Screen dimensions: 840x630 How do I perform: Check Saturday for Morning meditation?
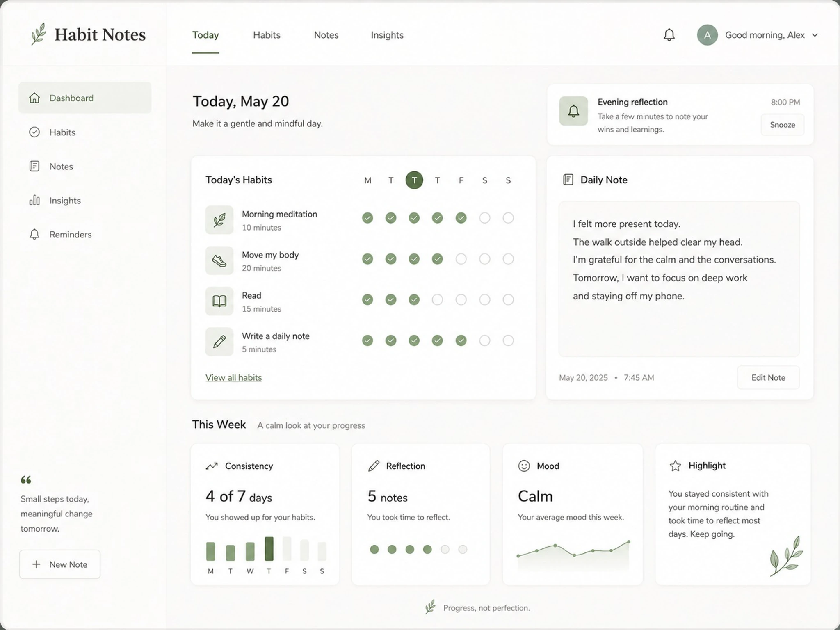click(485, 218)
